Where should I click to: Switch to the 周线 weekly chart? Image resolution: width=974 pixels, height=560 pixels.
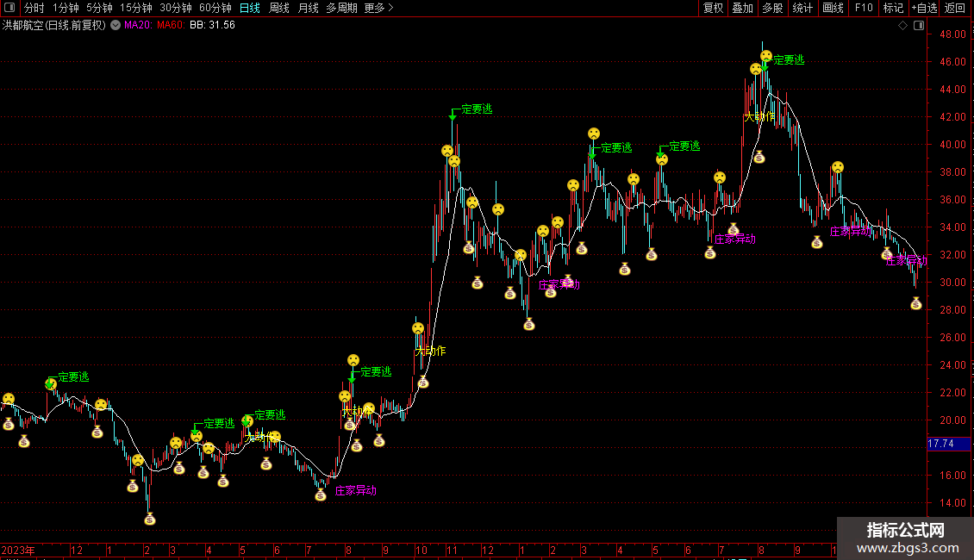click(x=279, y=8)
